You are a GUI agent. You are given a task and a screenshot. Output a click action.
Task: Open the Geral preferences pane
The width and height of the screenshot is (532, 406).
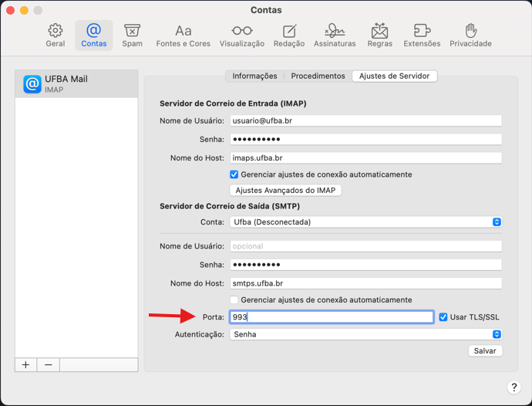tap(56, 36)
